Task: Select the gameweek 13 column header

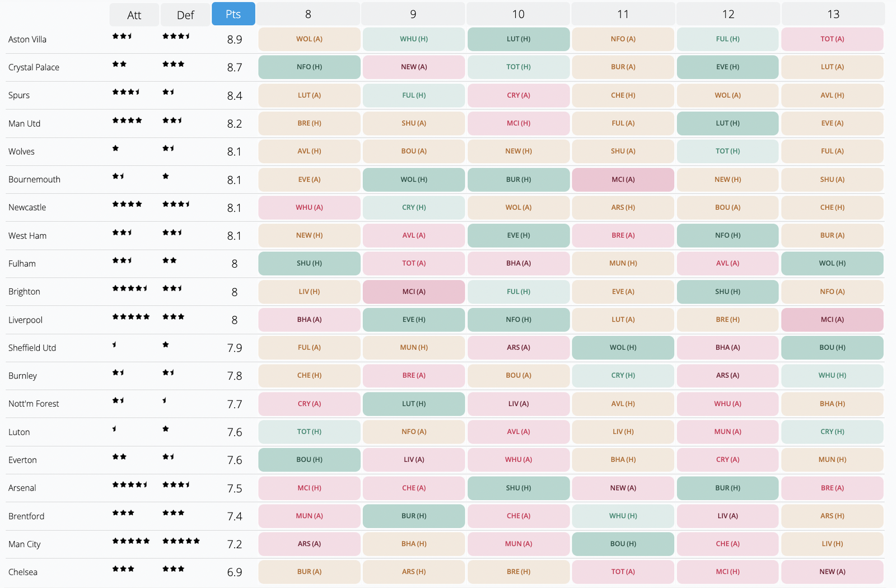Action: tap(833, 14)
